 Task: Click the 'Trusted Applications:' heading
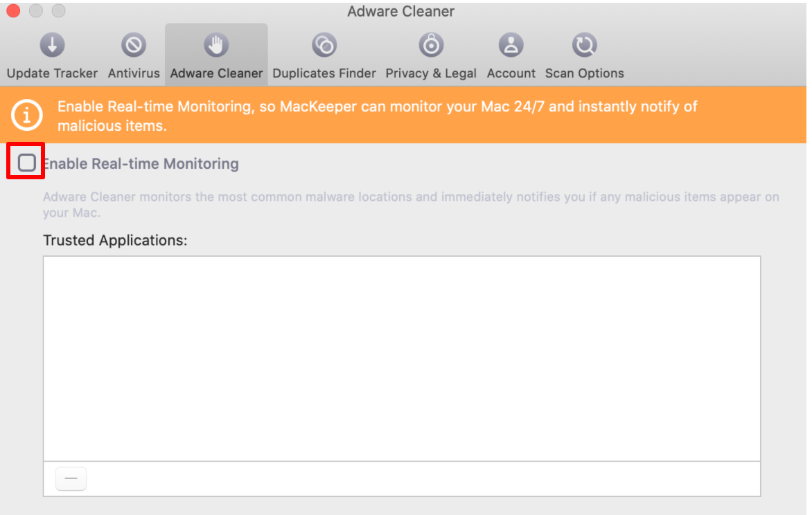(x=115, y=240)
